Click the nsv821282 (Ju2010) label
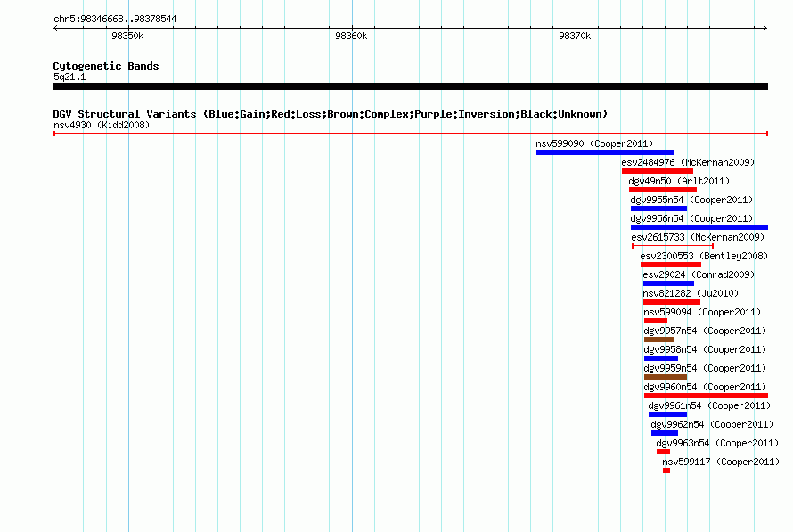Viewport: 793px width, 532px height. 691,293
